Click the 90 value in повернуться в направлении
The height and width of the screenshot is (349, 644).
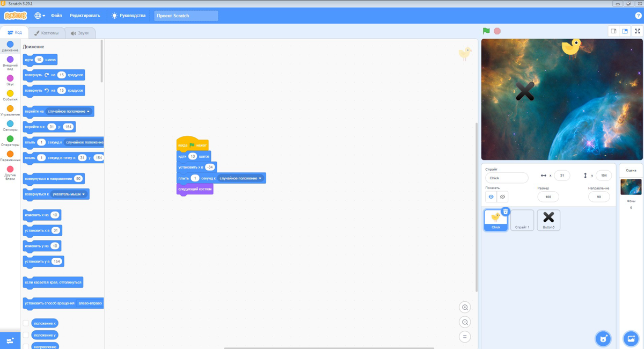click(78, 178)
